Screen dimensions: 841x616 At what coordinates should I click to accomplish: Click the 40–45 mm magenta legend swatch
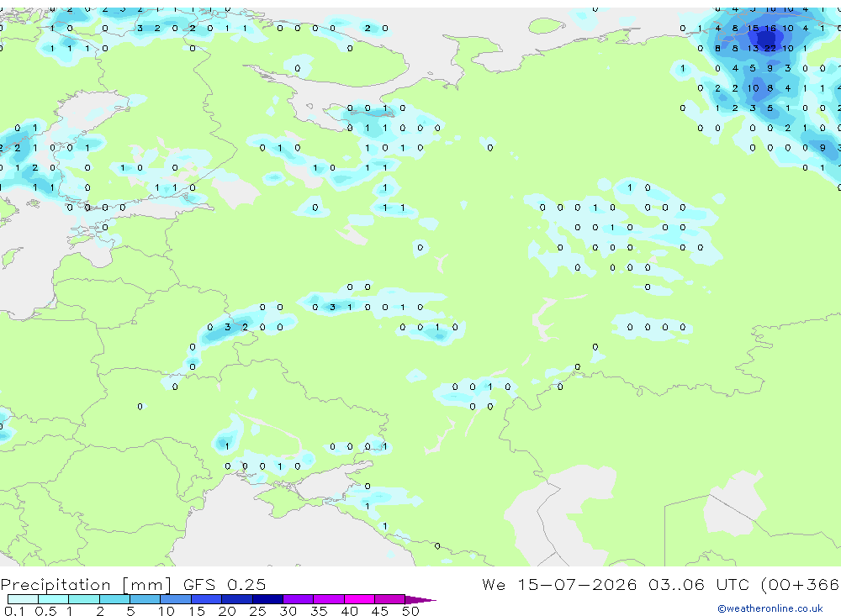pos(359,599)
